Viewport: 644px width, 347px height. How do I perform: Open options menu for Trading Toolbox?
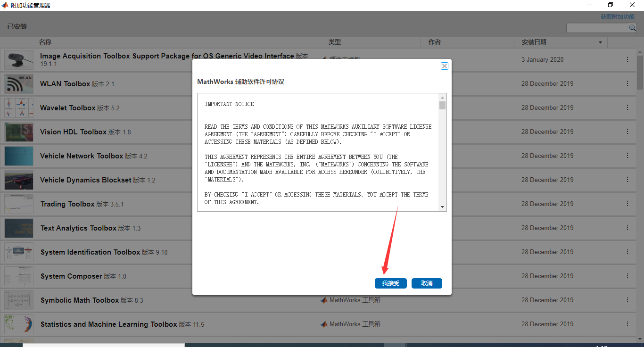[627, 204]
